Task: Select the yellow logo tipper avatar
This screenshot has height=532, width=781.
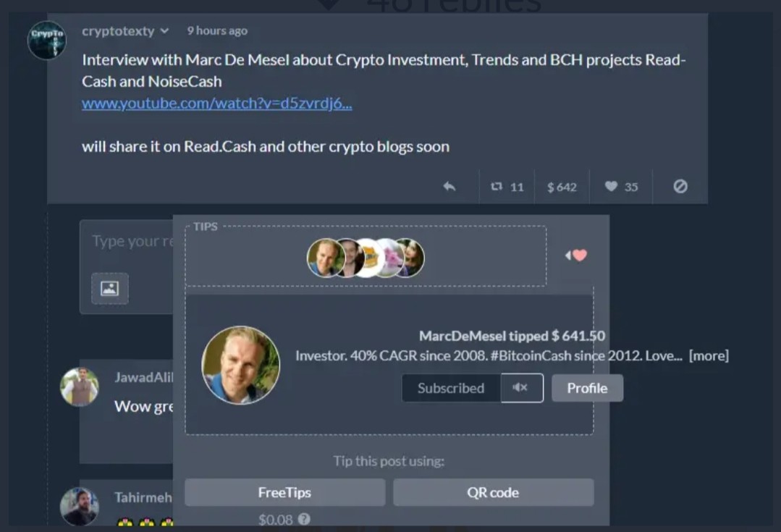Action: click(x=371, y=258)
